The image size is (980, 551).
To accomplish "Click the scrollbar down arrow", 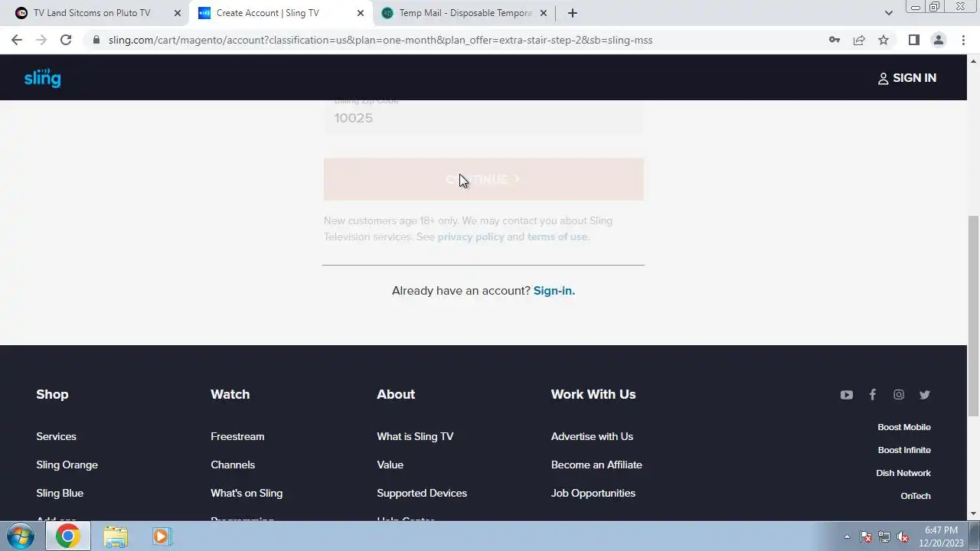I will pos(974,514).
